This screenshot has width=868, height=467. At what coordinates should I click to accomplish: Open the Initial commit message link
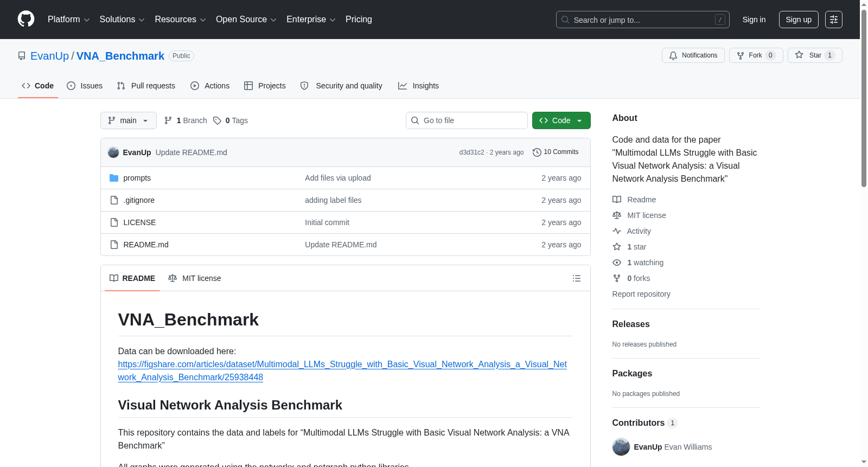(327, 222)
